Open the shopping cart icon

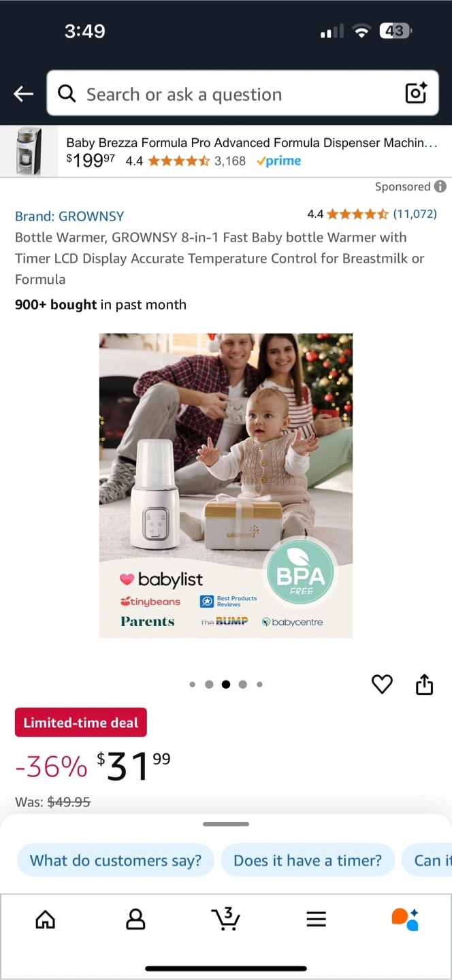[x=225, y=919]
